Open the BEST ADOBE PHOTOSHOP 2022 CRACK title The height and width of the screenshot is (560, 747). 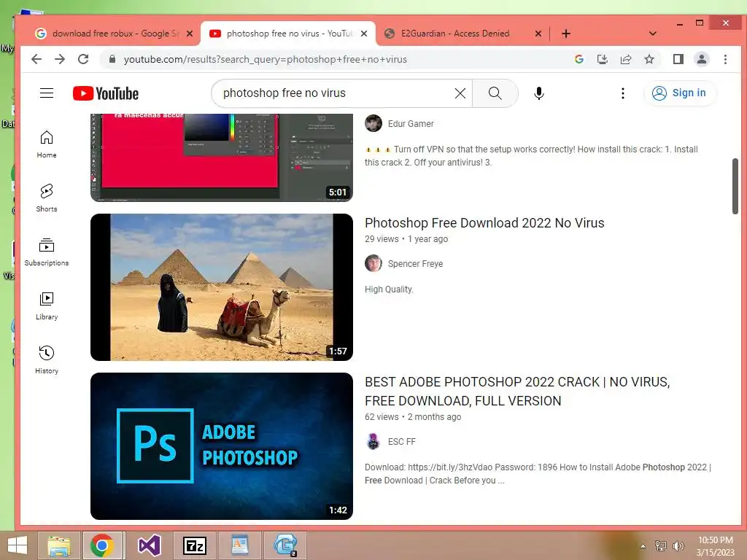(x=517, y=392)
